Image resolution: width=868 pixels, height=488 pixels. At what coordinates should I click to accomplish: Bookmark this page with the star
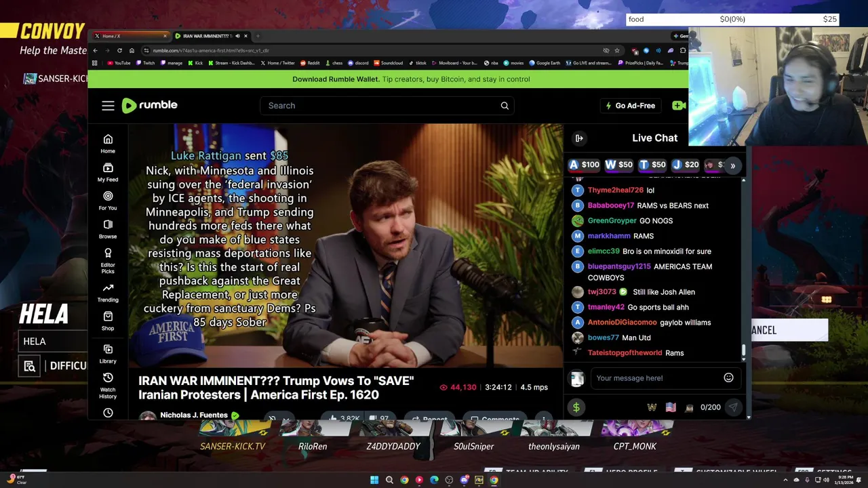pos(617,50)
